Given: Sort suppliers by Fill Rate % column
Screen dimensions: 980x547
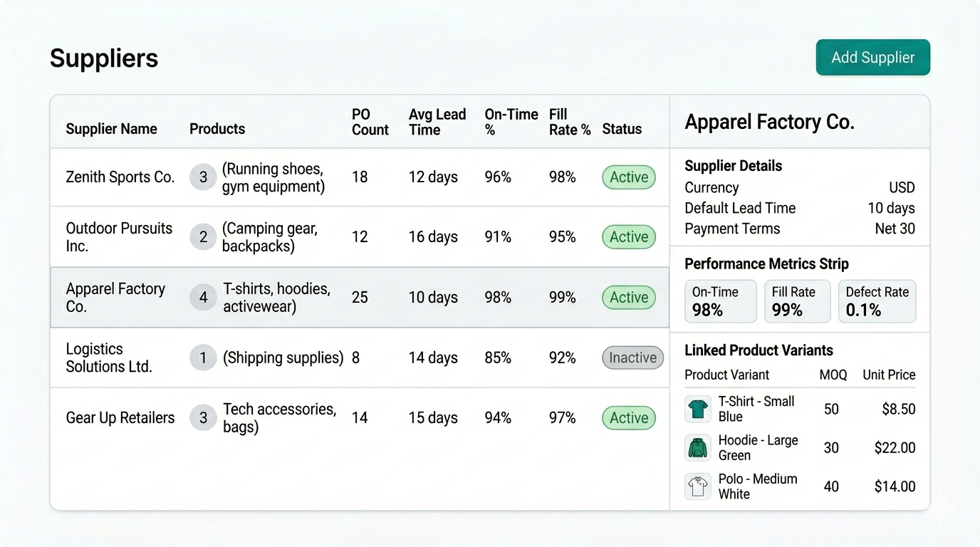Looking at the screenshot, I should pyautogui.click(x=569, y=122).
